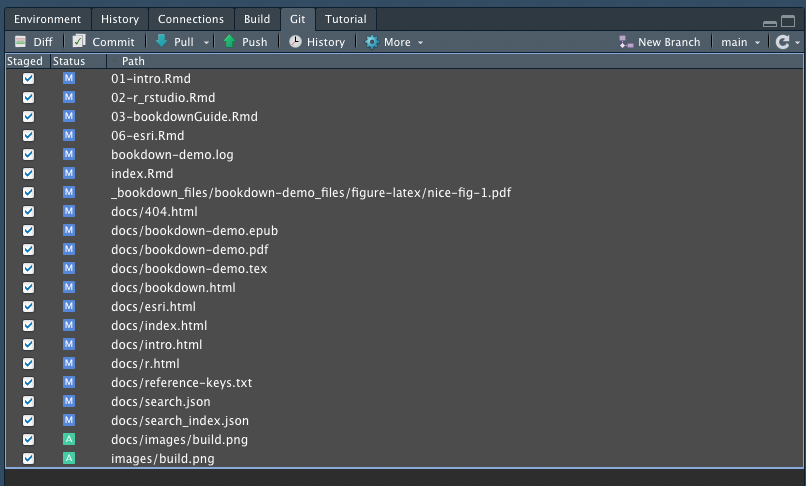Unstage bookdown-demo.log file
The height and width of the screenshot is (486, 806).
point(28,155)
